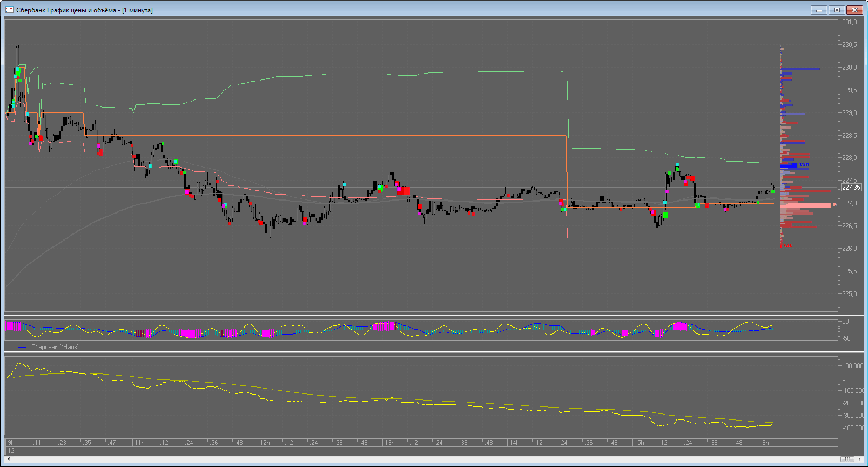Click the 230,5 price axis label
Screen dimensions: 868x467
pyautogui.click(x=850, y=45)
